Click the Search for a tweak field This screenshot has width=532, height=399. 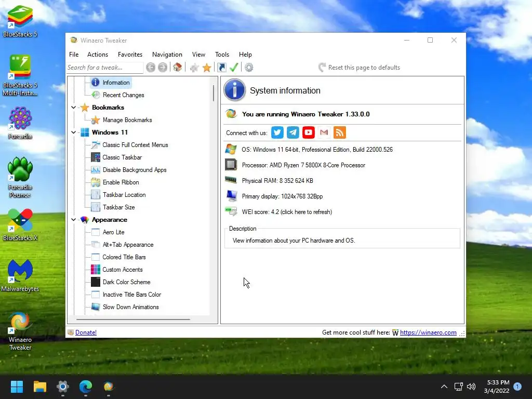click(x=105, y=68)
